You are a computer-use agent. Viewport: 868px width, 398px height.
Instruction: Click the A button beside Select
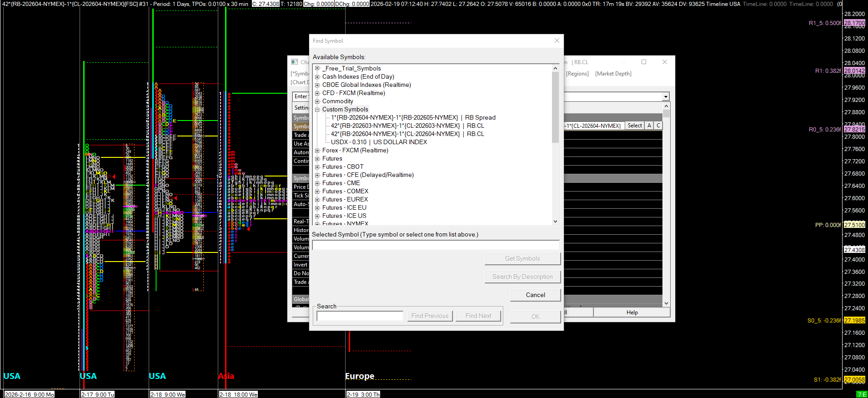(649, 126)
